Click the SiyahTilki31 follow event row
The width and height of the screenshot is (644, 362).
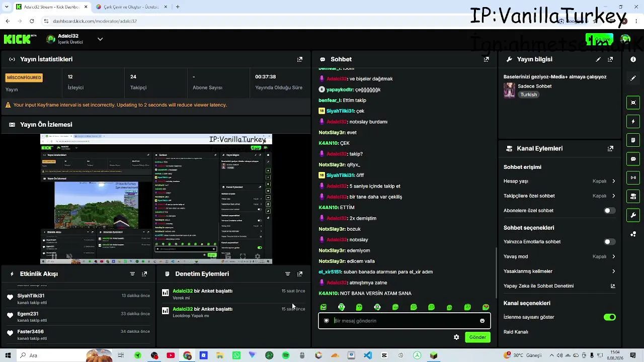78,299
